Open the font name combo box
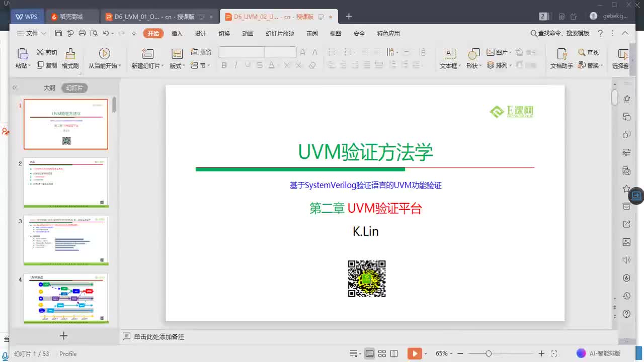 pos(242,52)
